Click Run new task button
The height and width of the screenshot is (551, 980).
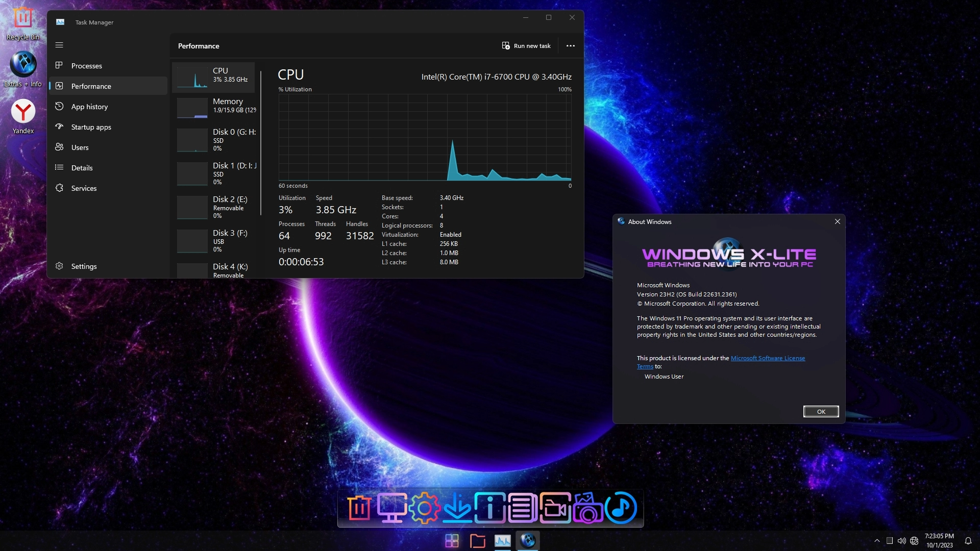point(526,46)
